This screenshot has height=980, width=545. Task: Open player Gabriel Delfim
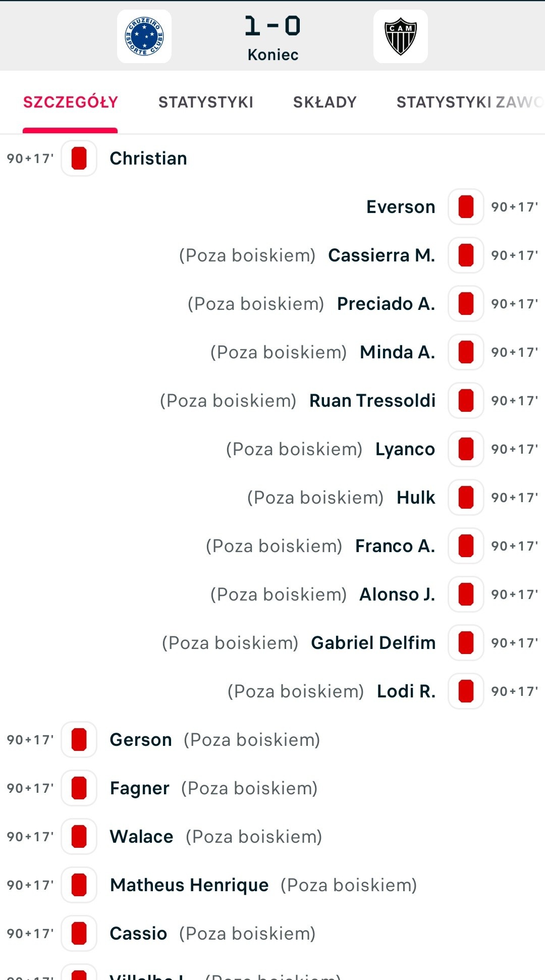[373, 643]
